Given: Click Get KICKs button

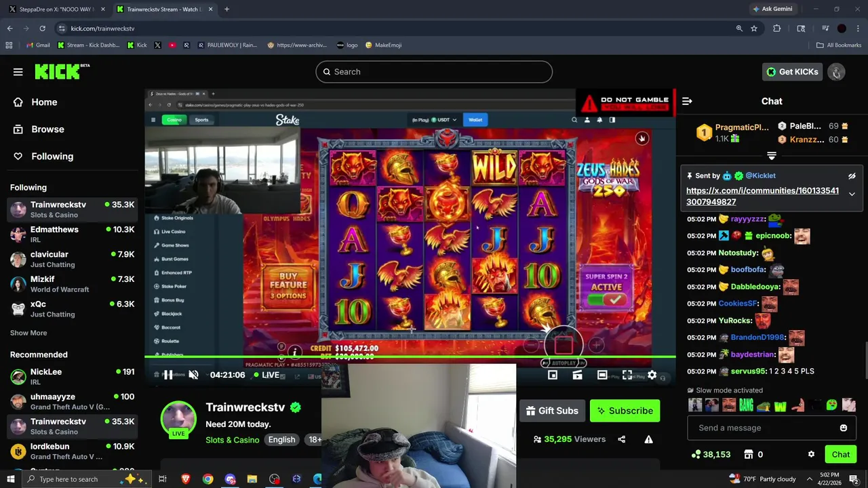Looking at the screenshot, I should pos(792,72).
